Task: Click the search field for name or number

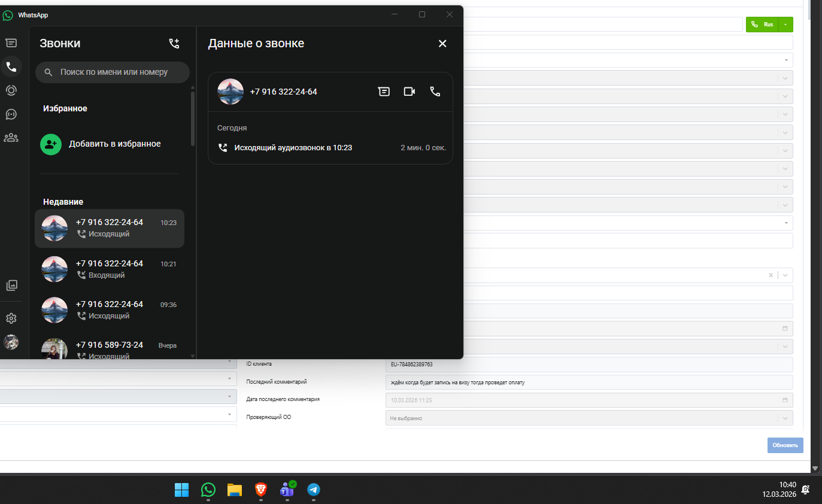Action: point(113,72)
